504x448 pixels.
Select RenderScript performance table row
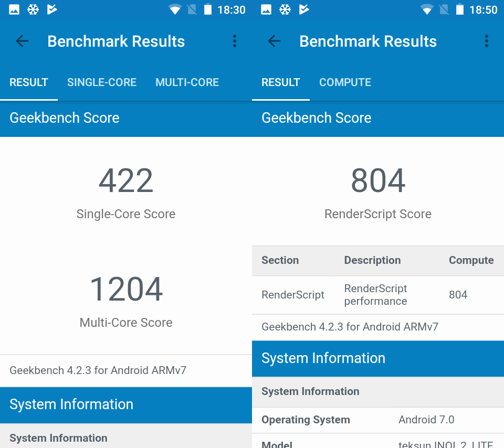click(378, 295)
